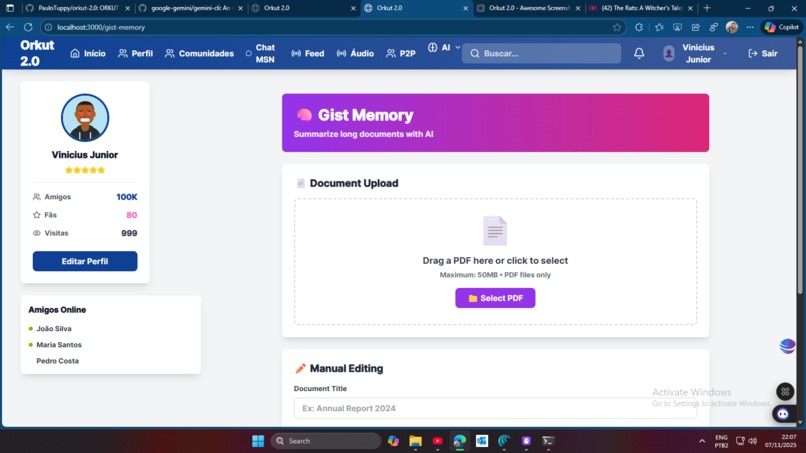This screenshot has width=806, height=453.
Task: Click the chatbot floating icon
Action: coord(783,414)
